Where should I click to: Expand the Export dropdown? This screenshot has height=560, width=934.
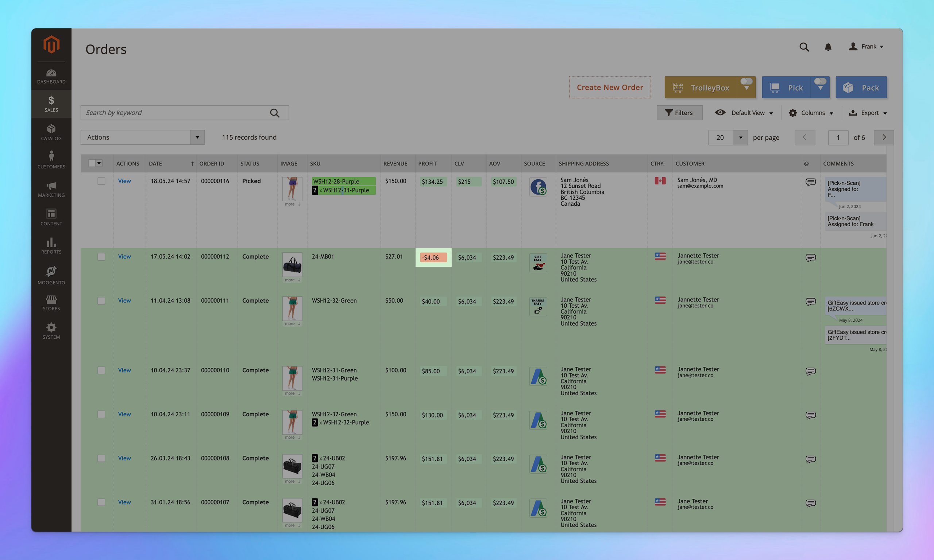(868, 113)
